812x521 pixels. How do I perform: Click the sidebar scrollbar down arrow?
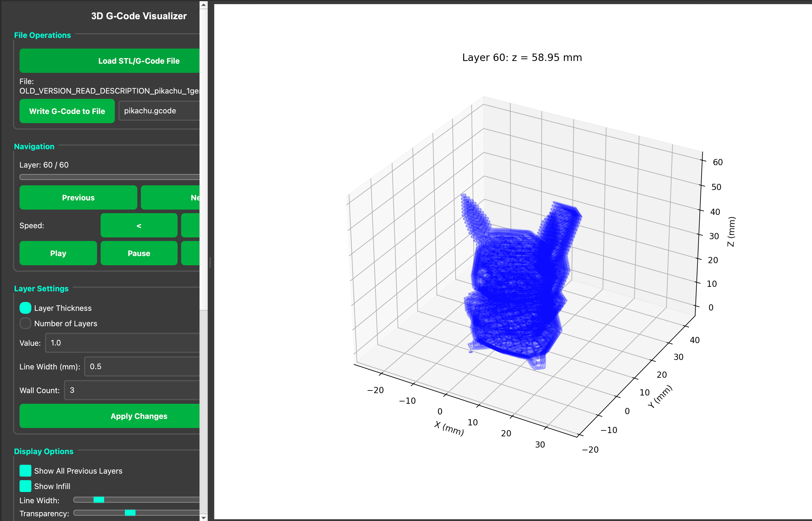203,517
